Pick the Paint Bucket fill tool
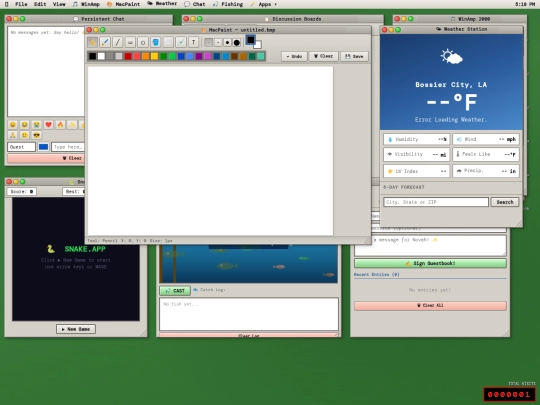The height and width of the screenshot is (405, 540). click(x=156, y=42)
